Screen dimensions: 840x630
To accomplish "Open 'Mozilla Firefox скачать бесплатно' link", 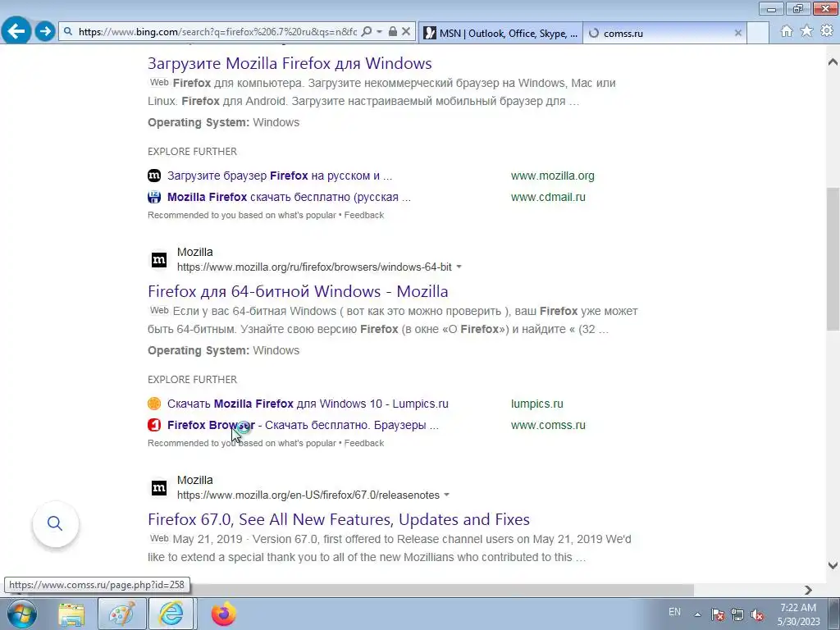I will coord(290,197).
